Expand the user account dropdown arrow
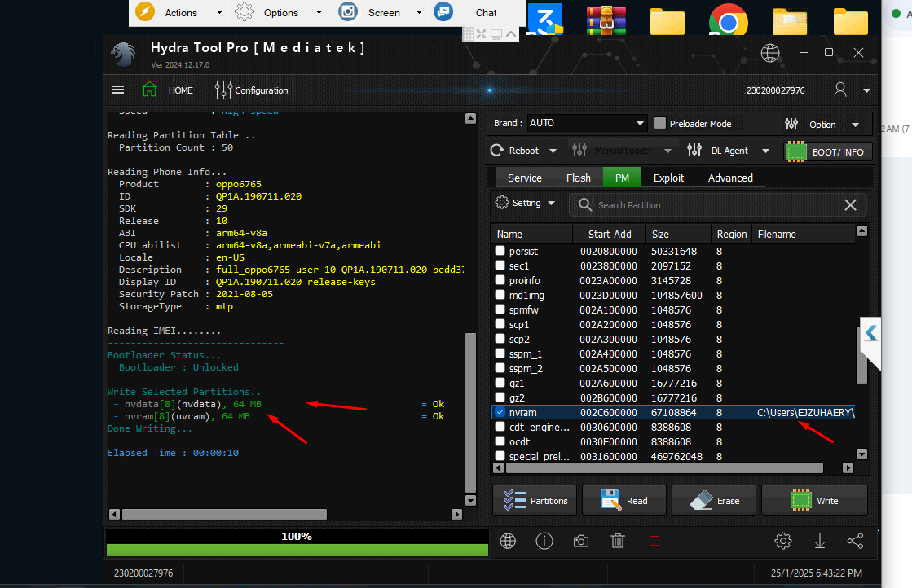This screenshot has width=912, height=588. pyautogui.click(x=866, y=90)
